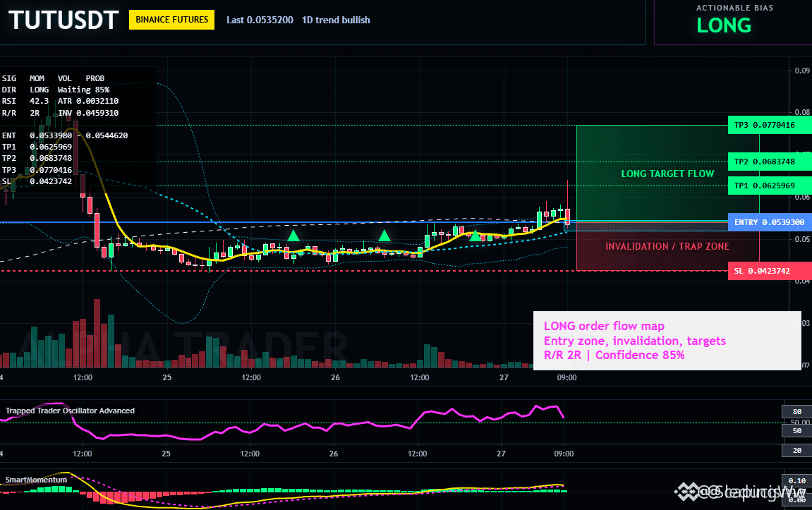The image size is (812, 510).
Task: Click the 26 date label on main chart axis
Action: pos(336,377)
